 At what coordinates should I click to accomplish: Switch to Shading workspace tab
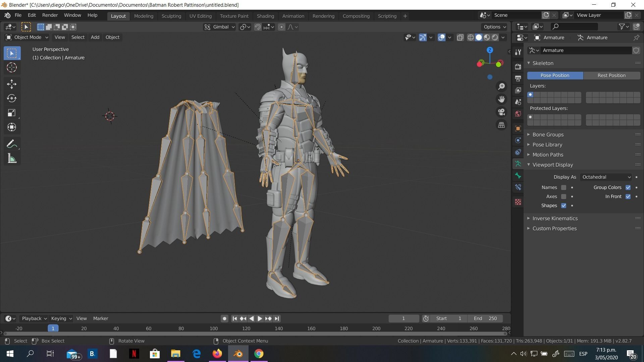tap(265, 16)
